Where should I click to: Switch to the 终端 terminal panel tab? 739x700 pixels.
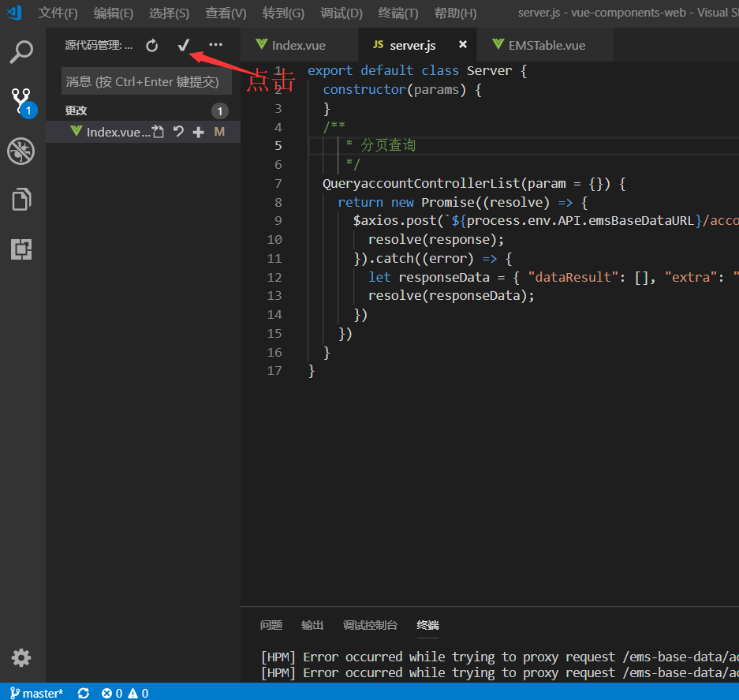(428, 625)
